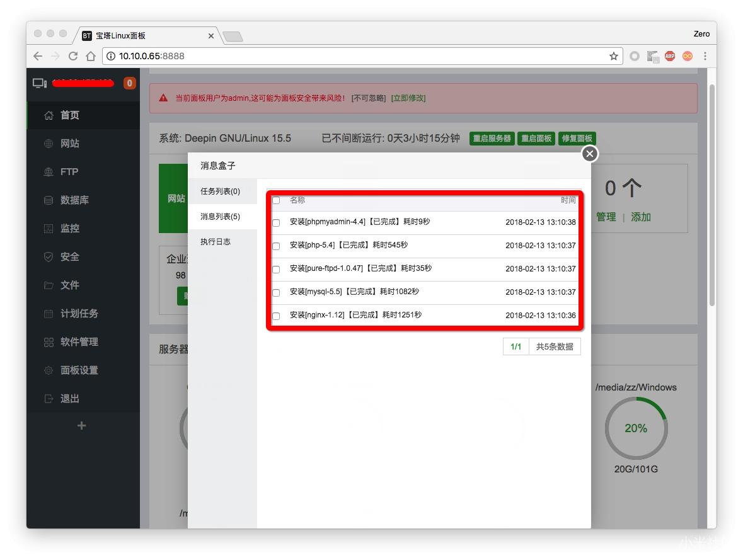Image resolution: width=743 pixels, height=560 pixels.
Task: Check the nginx-1.12 install message checkbox
Action: (275, 316)
